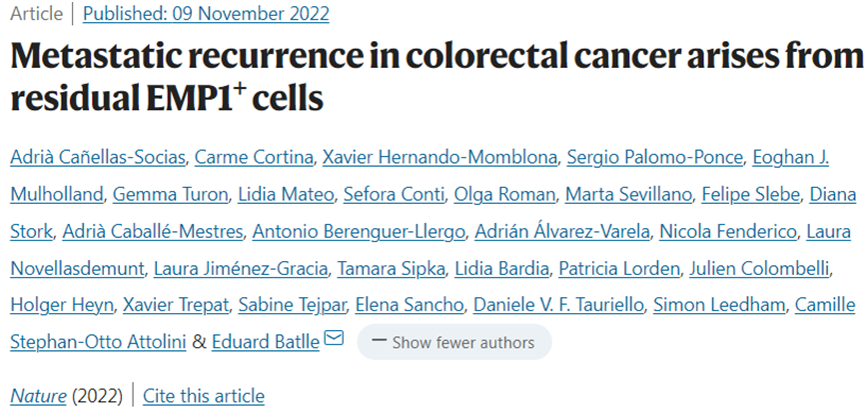Open author Adrià Cañellas-Socias

click(x=98, y=158)
